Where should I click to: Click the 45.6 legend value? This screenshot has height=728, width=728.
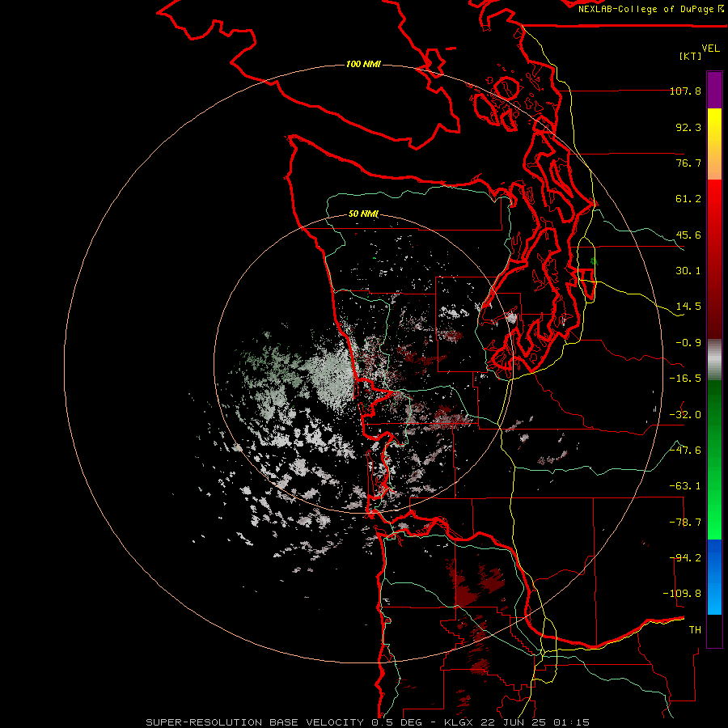[688, 235]
